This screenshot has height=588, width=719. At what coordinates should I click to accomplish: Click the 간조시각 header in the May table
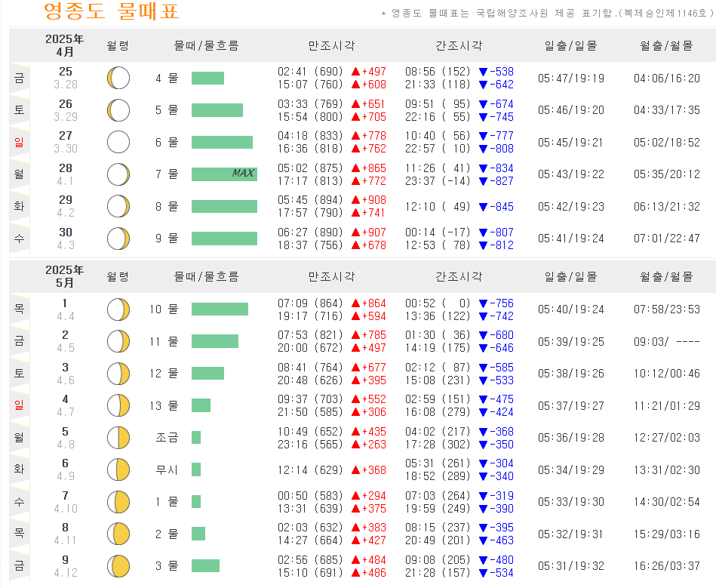tap(459, 276)
